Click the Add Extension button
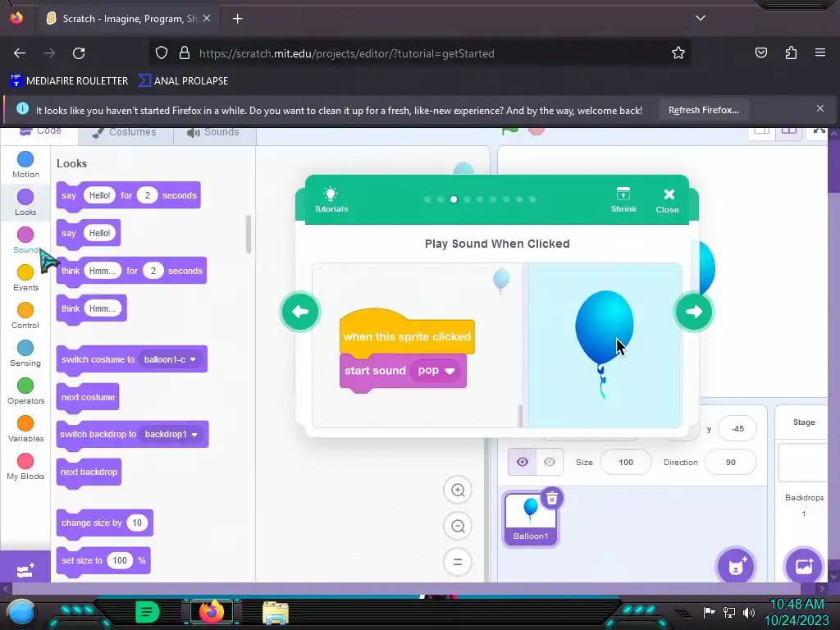The width and height of the screenshot is (840, 630). click(25, 569)
